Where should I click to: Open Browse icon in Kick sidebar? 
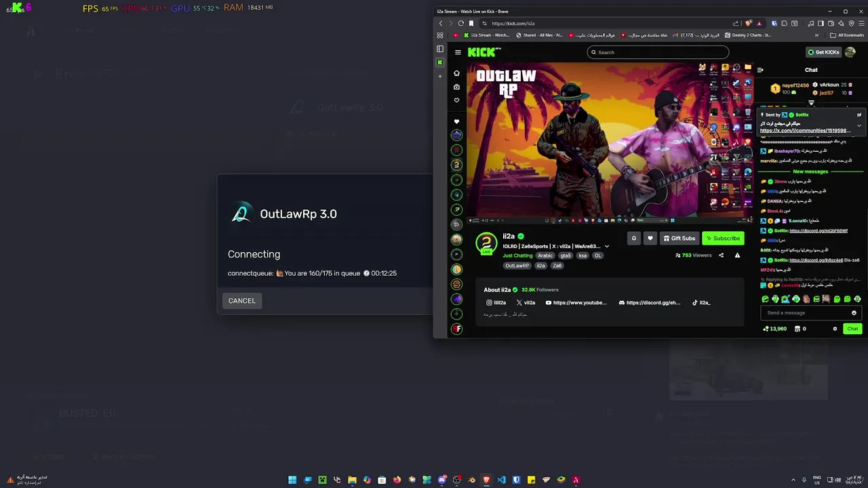457,87
